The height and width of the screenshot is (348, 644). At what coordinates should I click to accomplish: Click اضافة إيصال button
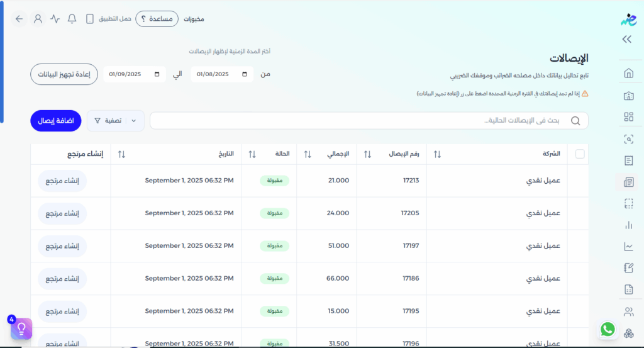click(56, 121)
